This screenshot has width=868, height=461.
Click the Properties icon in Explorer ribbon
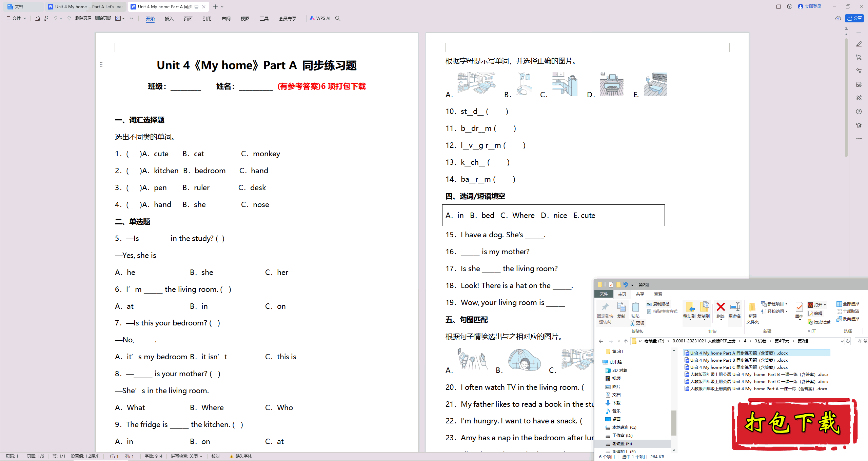[799, 307]
